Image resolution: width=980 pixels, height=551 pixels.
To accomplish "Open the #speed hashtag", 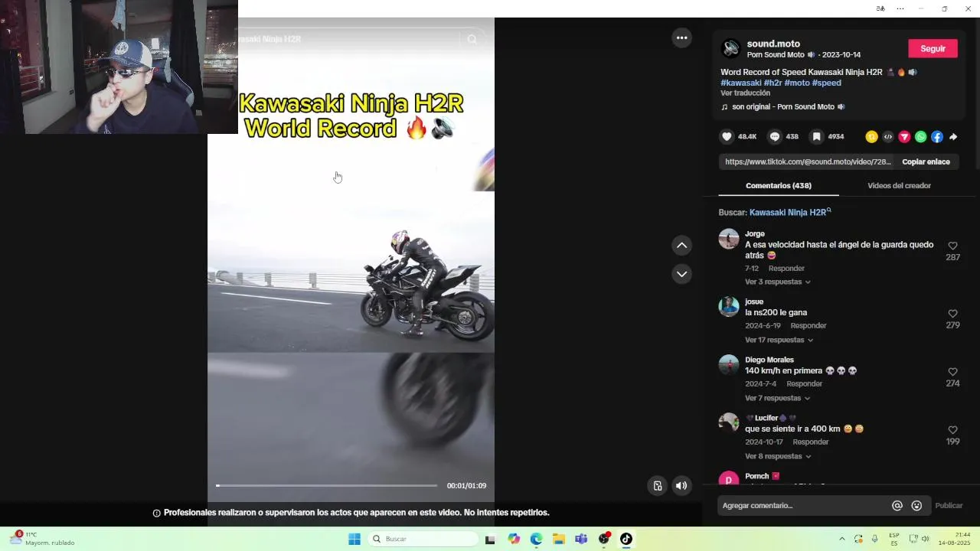I will 826,83.
